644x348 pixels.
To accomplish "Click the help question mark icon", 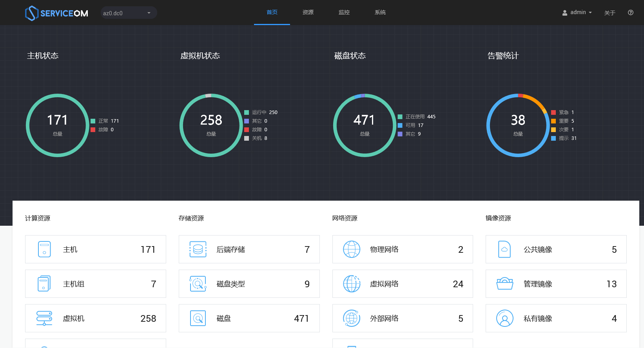I will pyautogui.click(x=631, y=13).
